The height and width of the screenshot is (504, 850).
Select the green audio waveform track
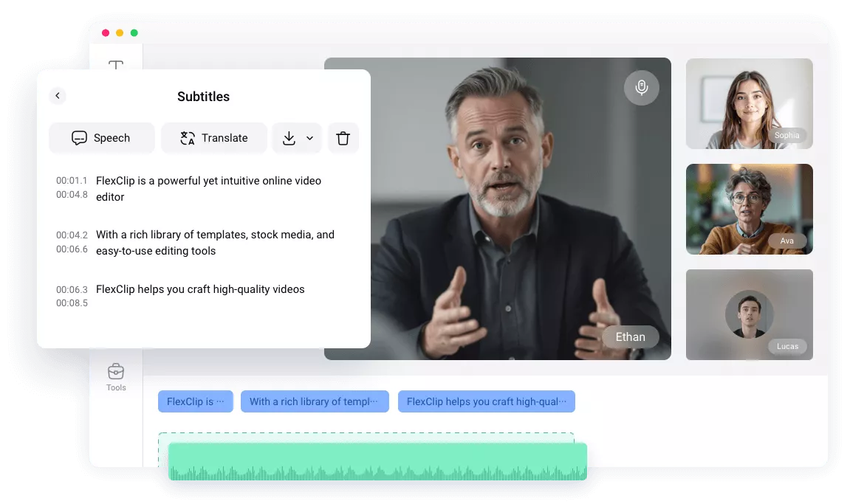(377, 462)
